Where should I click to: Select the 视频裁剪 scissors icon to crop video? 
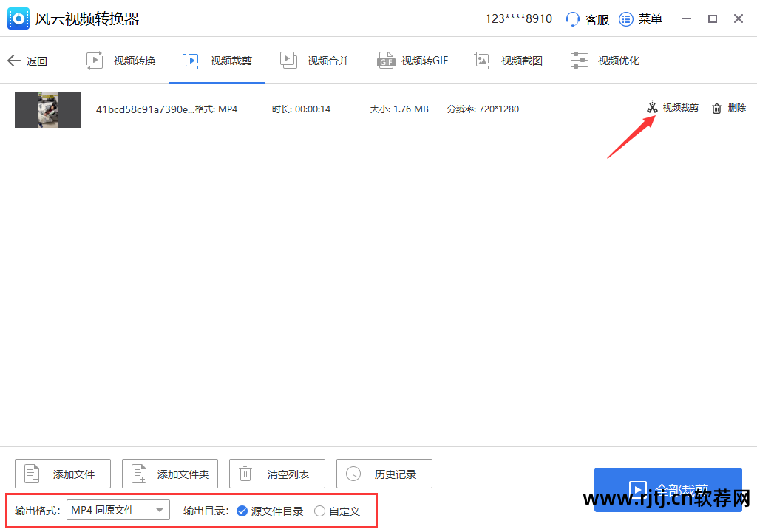coord(652,107)
